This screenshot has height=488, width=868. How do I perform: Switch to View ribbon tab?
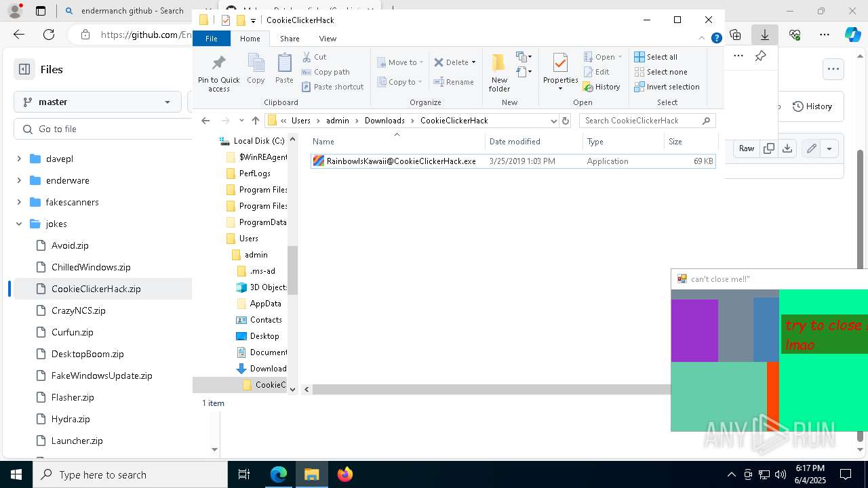pos(328,39)
